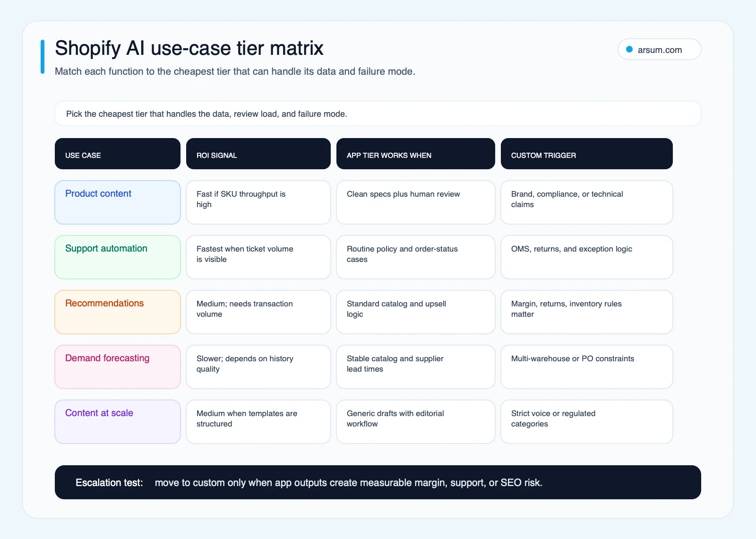Click 'Medium; needs transaction volume' cell
Image resolution: width=756 pixels, height=539 pixels.
coord(258,312)
